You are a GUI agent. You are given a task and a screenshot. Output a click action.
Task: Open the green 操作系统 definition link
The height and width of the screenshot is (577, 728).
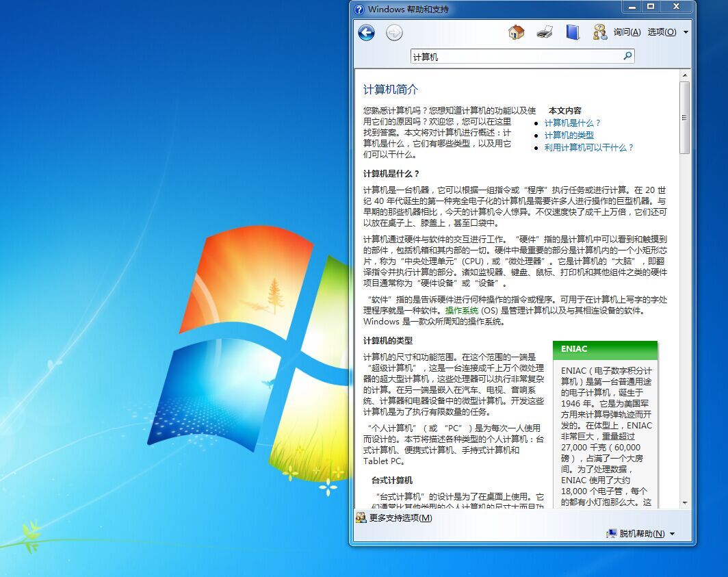tap(461, 310)
